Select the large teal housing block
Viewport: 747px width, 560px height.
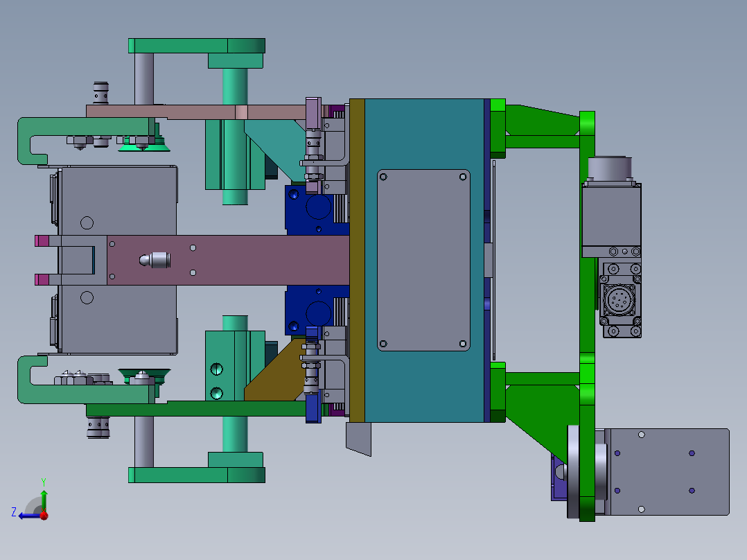[424, 260]
